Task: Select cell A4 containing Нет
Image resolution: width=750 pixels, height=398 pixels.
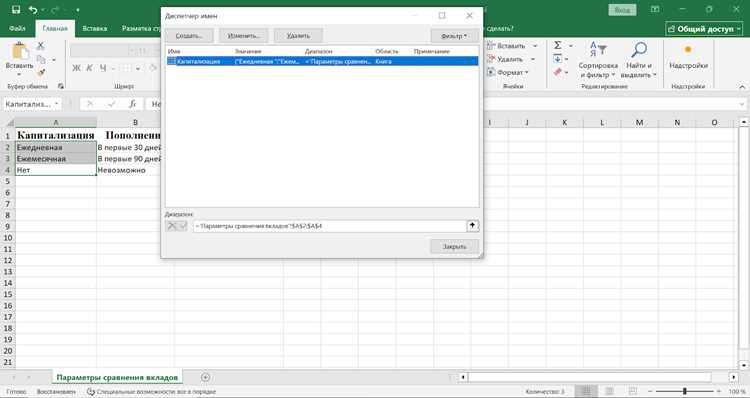Action: click(55, 170)
